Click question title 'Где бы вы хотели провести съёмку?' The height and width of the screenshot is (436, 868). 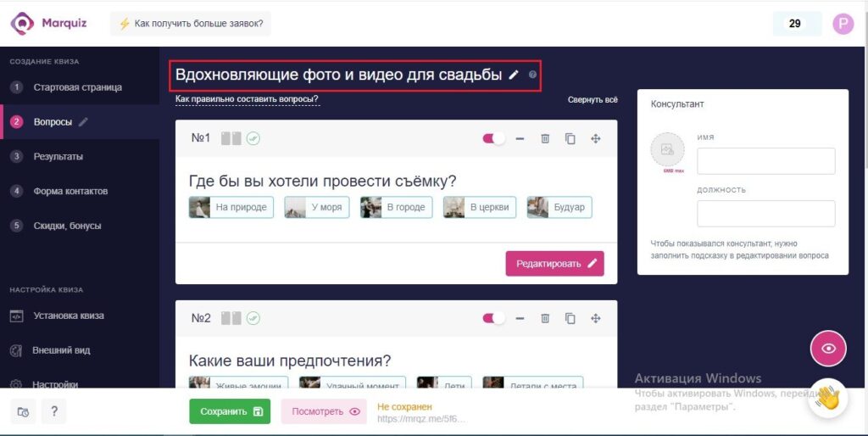click(323, 182)
